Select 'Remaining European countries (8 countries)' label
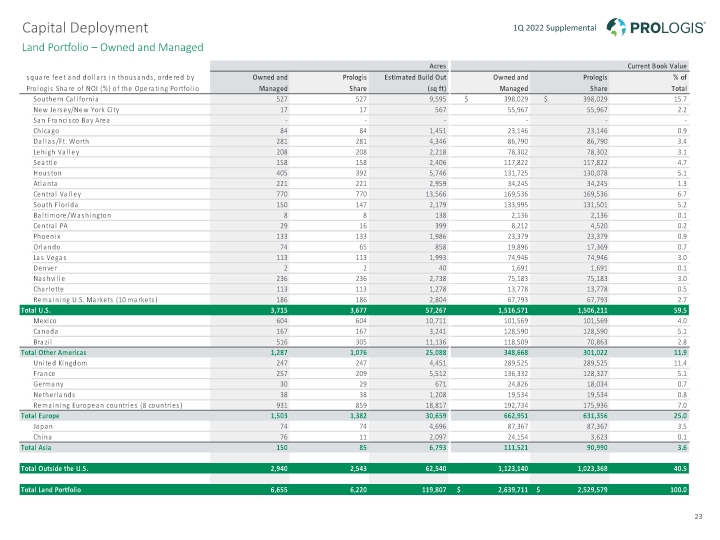 click(107, 405)
